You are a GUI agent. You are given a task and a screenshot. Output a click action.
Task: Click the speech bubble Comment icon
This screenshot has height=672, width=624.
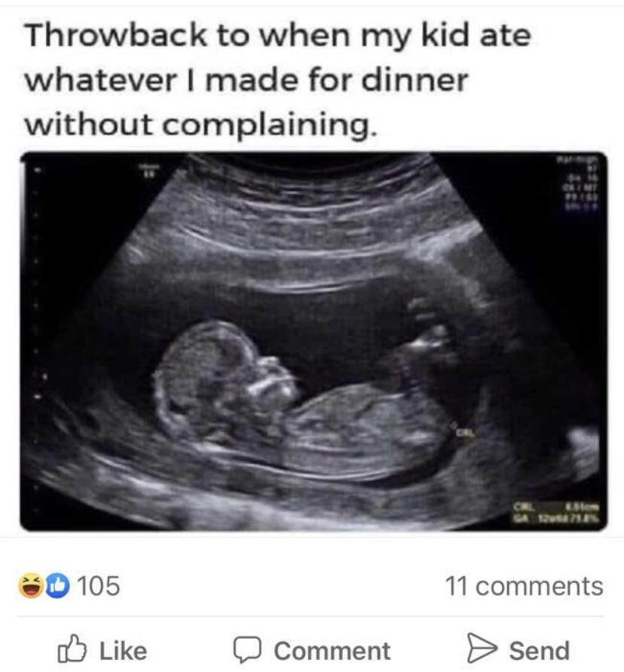[247, 649]
